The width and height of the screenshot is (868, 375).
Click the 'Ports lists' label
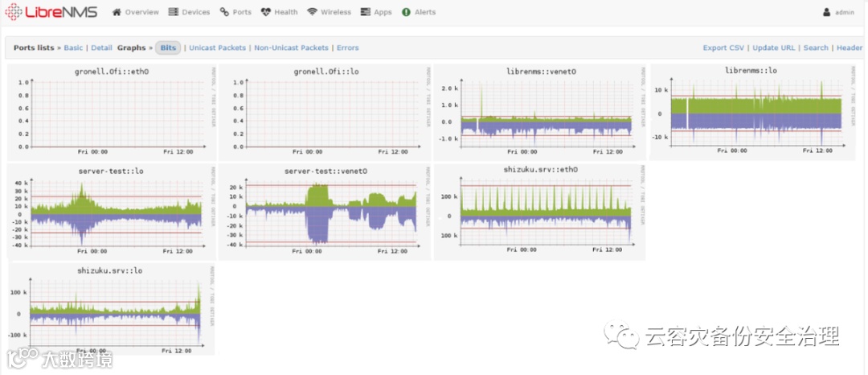pos(34,47)
